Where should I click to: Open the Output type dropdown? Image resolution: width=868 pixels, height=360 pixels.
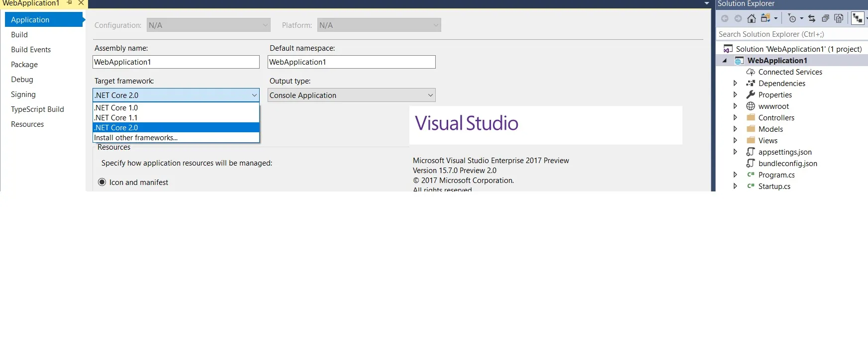(x=352, y=95)
